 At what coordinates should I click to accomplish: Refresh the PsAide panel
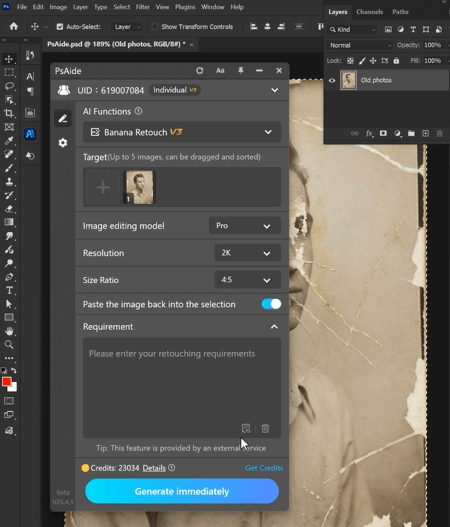[x=200, y=71]
